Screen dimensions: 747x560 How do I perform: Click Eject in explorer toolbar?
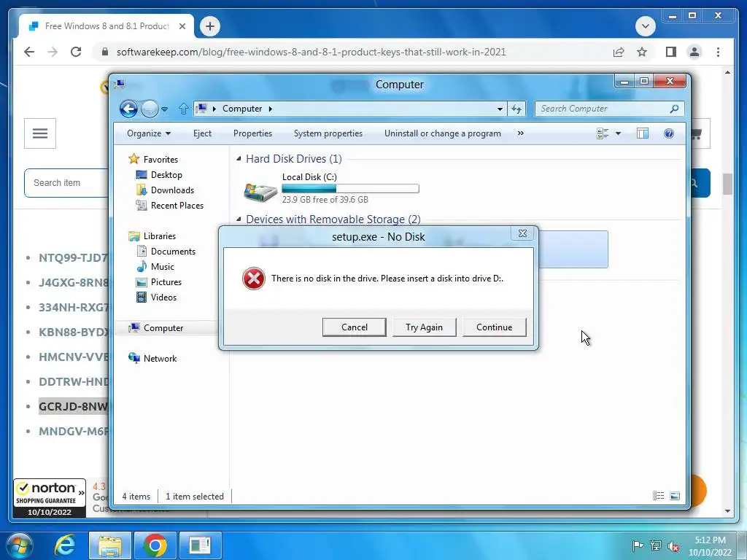pos(202,133)
